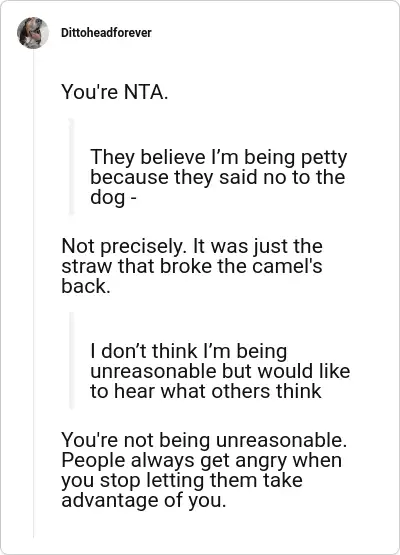400x555 pixels.
Task: Click "Not precisely" reply paragraph
Action: pos(192,266)
